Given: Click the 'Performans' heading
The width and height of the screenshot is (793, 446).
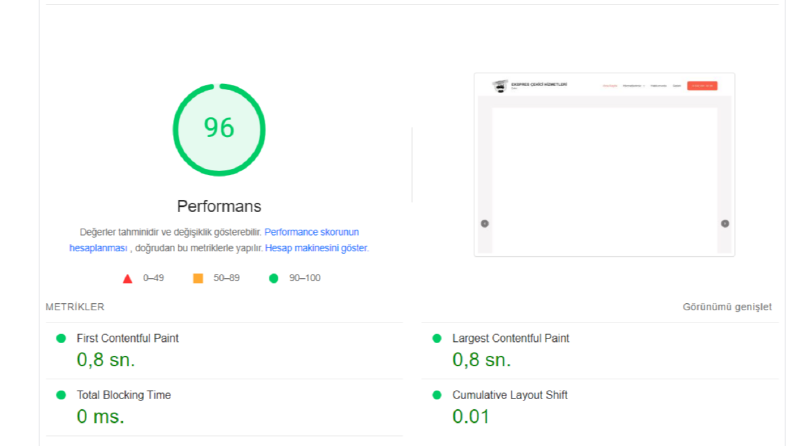Looking at the screenshot, I should point(219,206).
